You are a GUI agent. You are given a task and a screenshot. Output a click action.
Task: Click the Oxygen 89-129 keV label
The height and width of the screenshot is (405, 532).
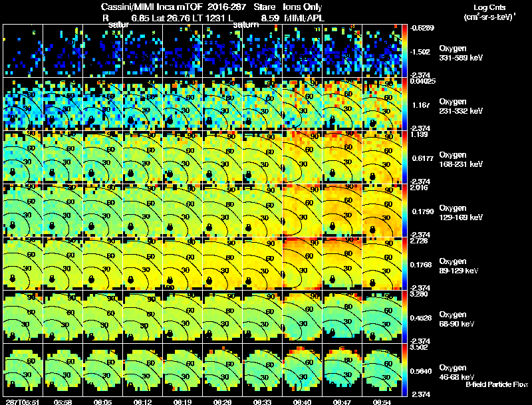pos(459,265)
